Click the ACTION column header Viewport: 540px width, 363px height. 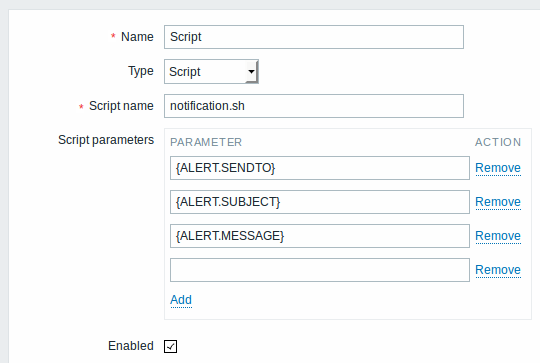point(498,142)
